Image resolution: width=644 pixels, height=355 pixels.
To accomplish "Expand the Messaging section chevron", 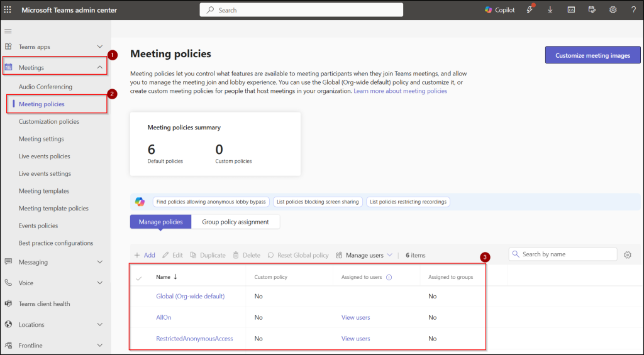I will click(x=100, y=262).
